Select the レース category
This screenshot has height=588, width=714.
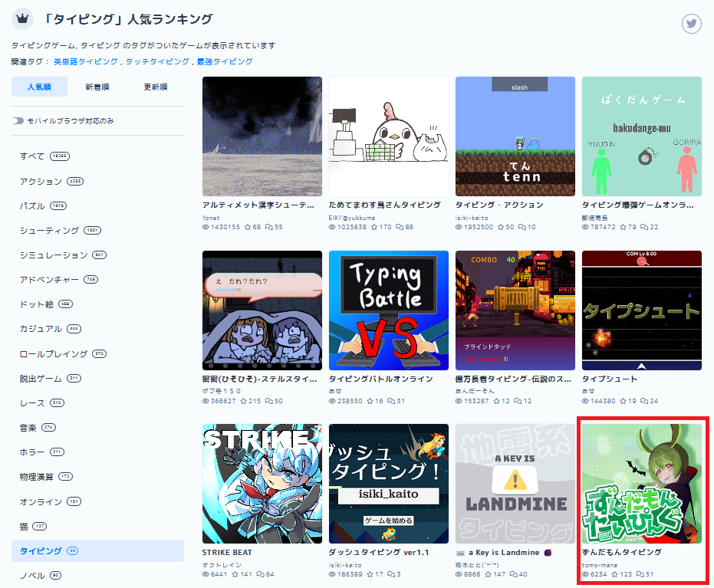point(97,402)
